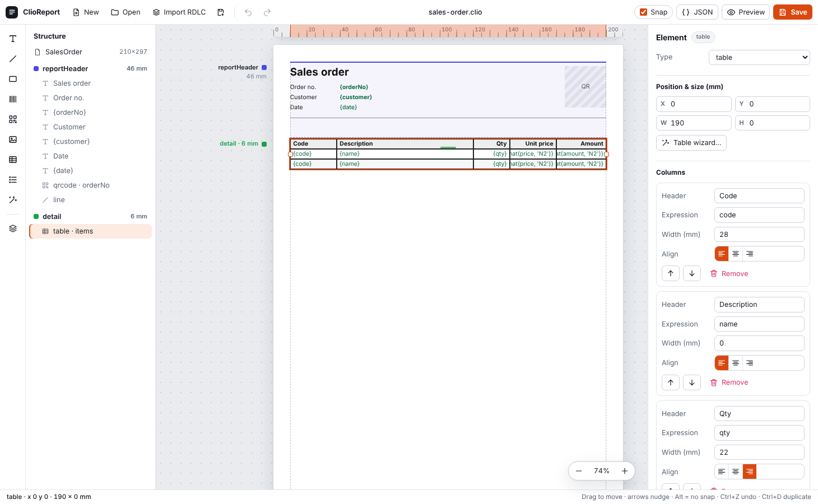This screenshot has width=818, height=504.
Task: Select detail section in Structure tree
Action: 90,217
